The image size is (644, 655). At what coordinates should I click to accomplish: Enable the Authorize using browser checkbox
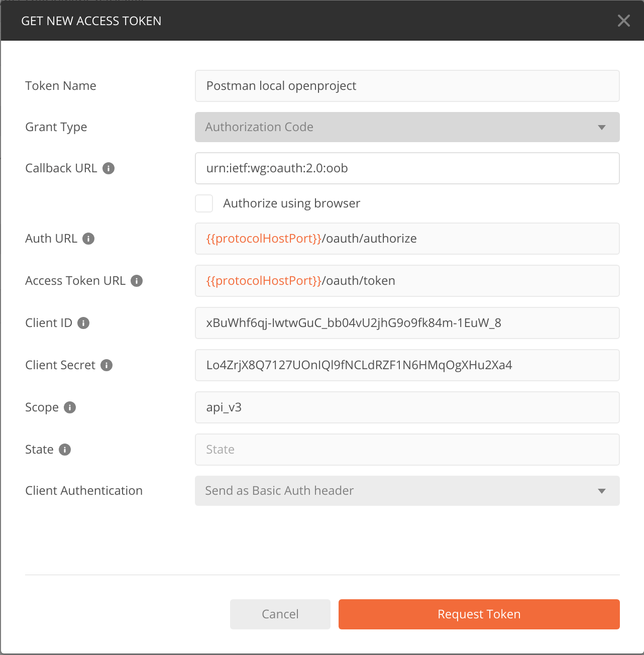point(204,203)
